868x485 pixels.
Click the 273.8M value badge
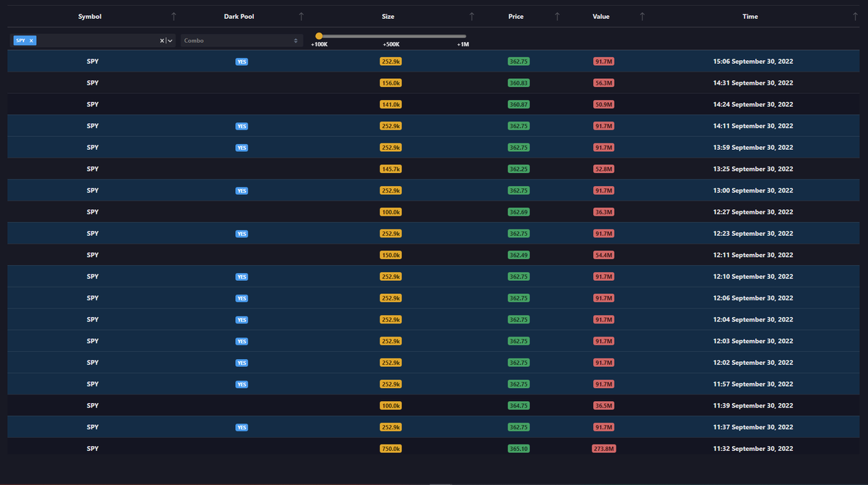click(x=603, y=449)
